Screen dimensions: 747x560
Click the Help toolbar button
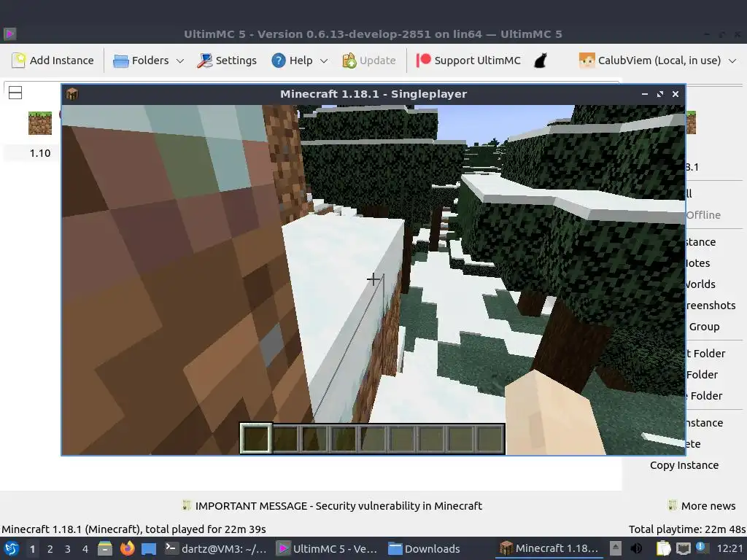click(x=292, y=61)
